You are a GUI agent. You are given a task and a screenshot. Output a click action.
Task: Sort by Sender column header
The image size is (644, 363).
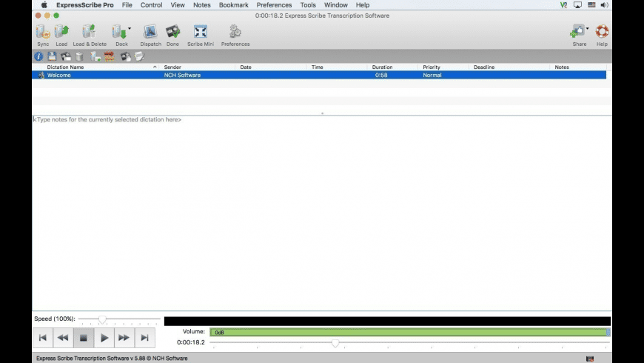pos(172,67)
